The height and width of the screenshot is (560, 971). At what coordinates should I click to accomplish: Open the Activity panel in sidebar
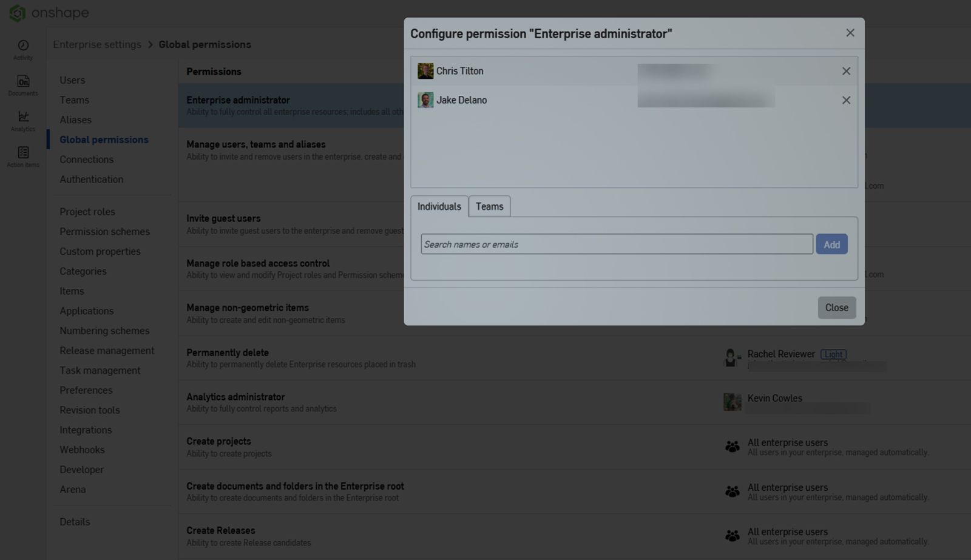22,50
